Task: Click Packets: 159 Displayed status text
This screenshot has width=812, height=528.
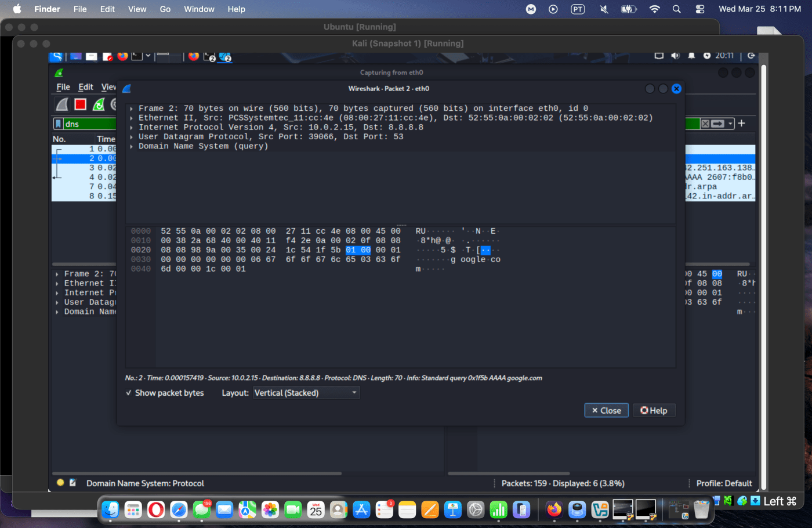Action: [x=563, y=483]
